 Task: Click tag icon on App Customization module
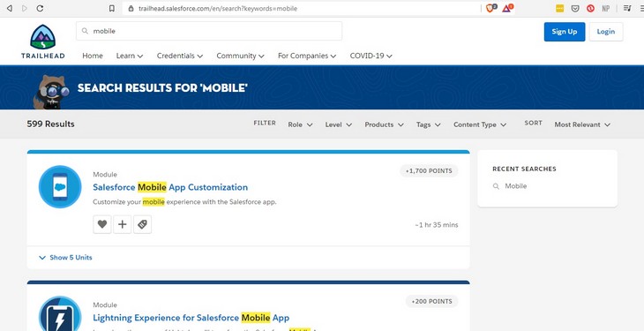tap(142, 224)
